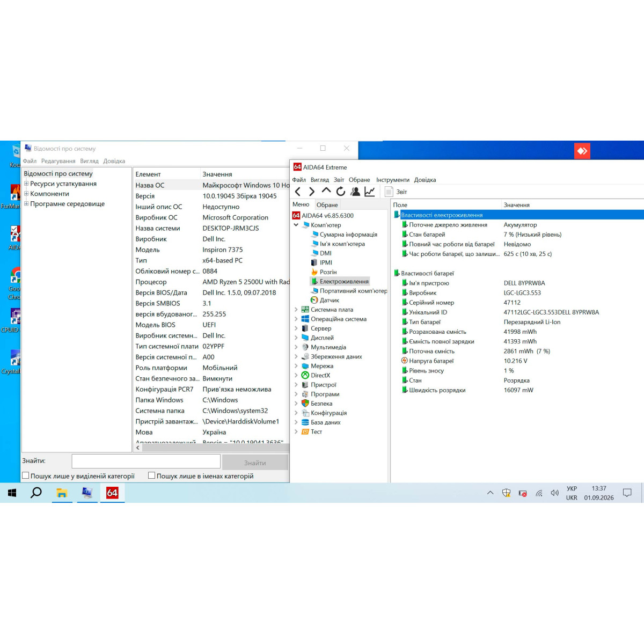The width and height of the screenshot is (644, 644).
Task: Switch to the Меню tab in AIDA64
Action: [301, 204]
